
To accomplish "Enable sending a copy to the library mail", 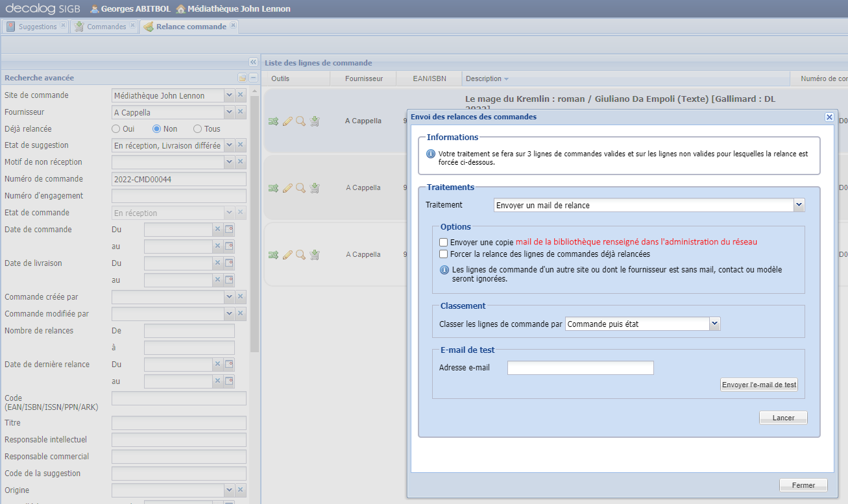I will (x=444, y=242).
